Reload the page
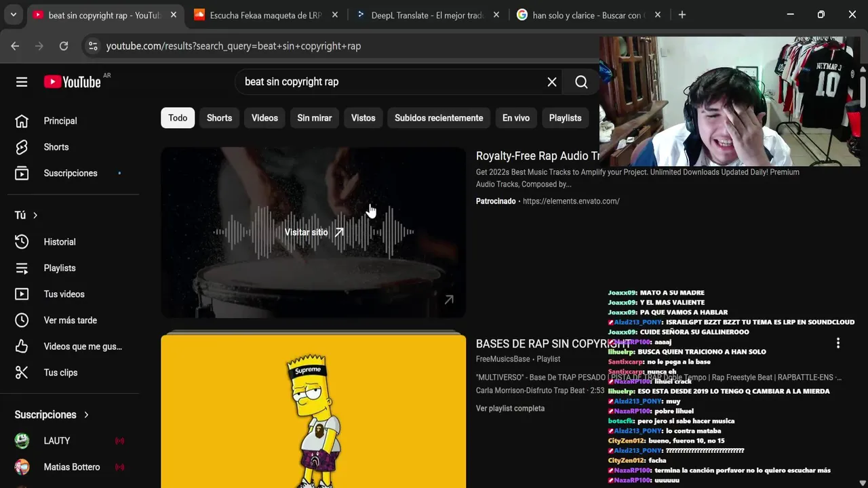The height and width of the screenshot is (488, 868). (64, 46)
